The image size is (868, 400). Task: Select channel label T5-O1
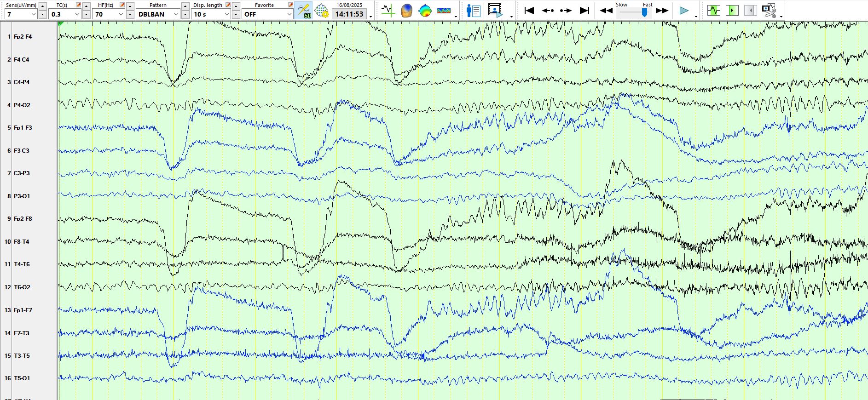pos(22,378)
